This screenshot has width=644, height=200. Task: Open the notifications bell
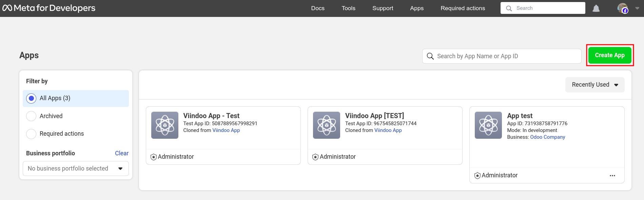coord(596,8)
